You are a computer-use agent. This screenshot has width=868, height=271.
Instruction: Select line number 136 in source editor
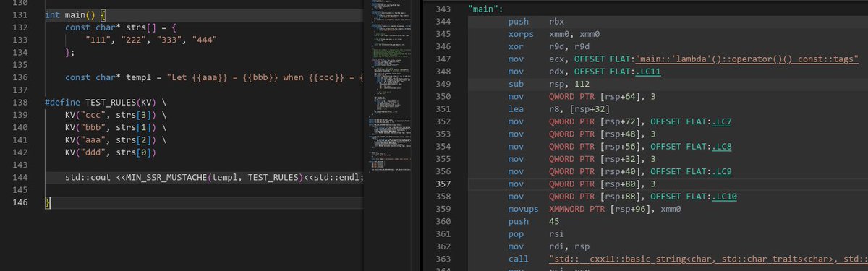pos(20,77)
